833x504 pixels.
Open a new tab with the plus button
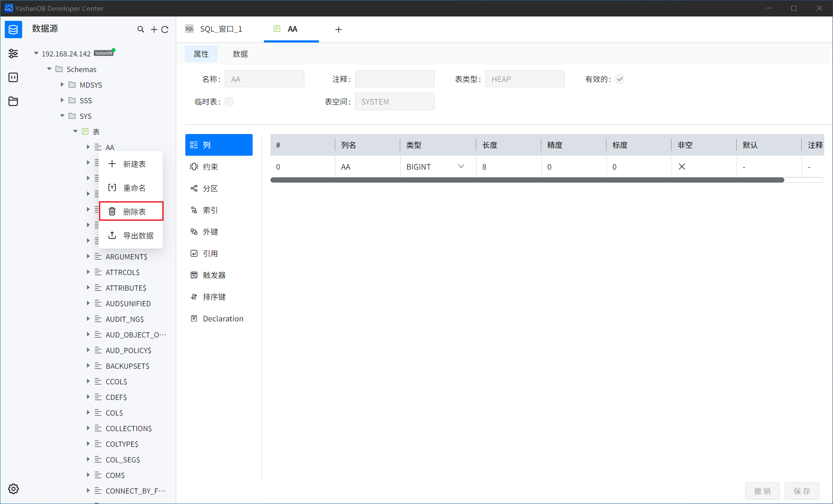[339, 29]
